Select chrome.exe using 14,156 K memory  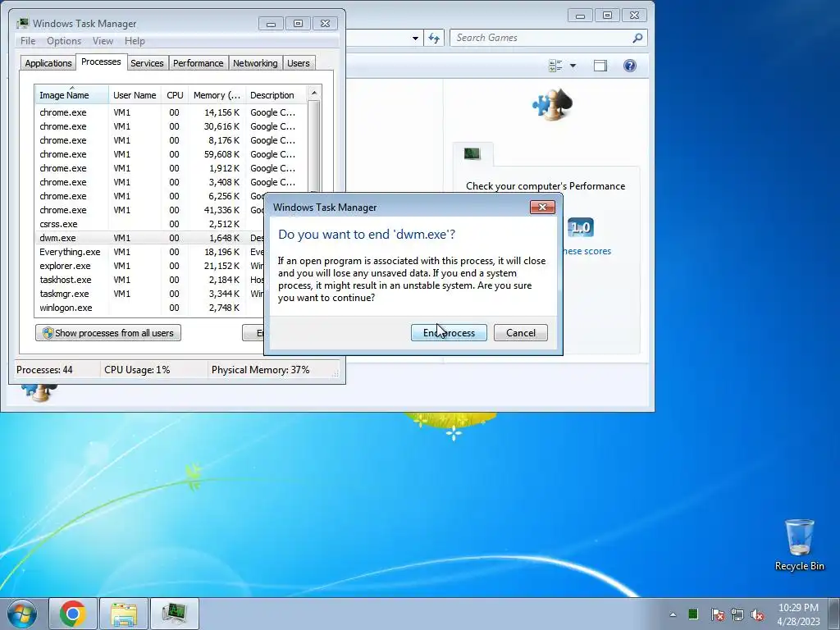[x=171, y=112]
